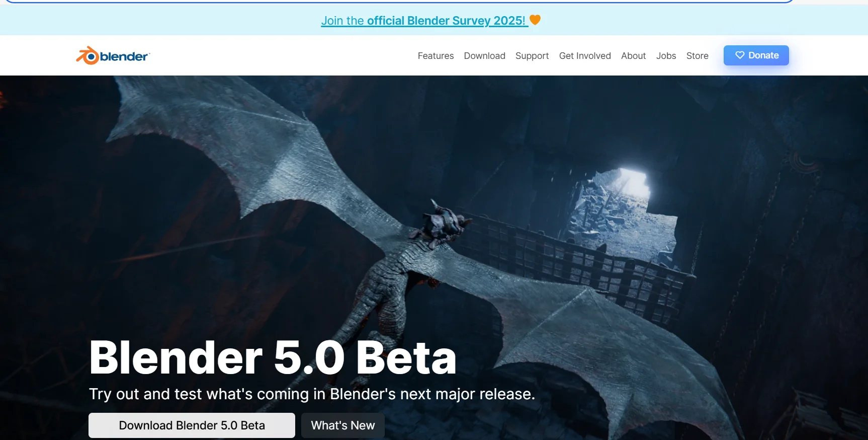
Task: Open the Features menu item
Action: [x=436, y=56]
